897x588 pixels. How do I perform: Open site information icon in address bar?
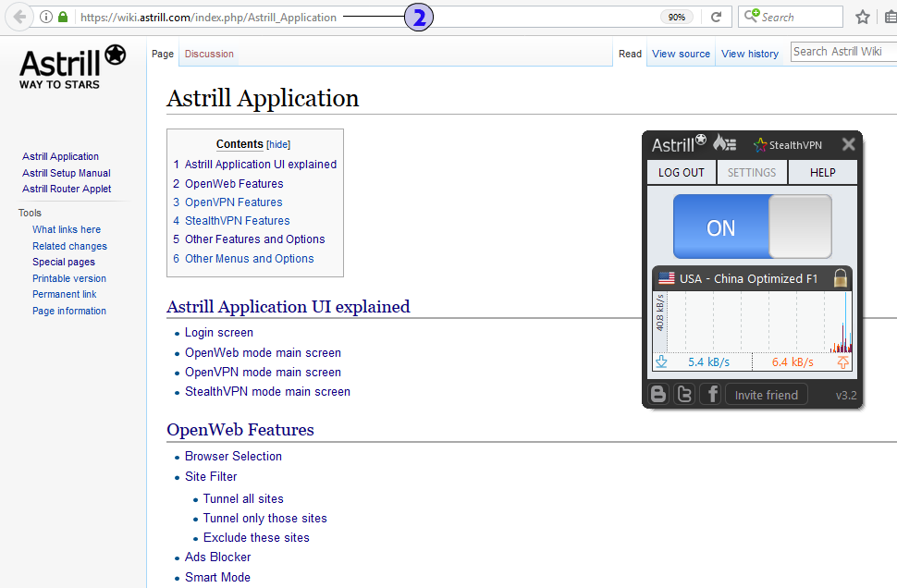point(46,18)
